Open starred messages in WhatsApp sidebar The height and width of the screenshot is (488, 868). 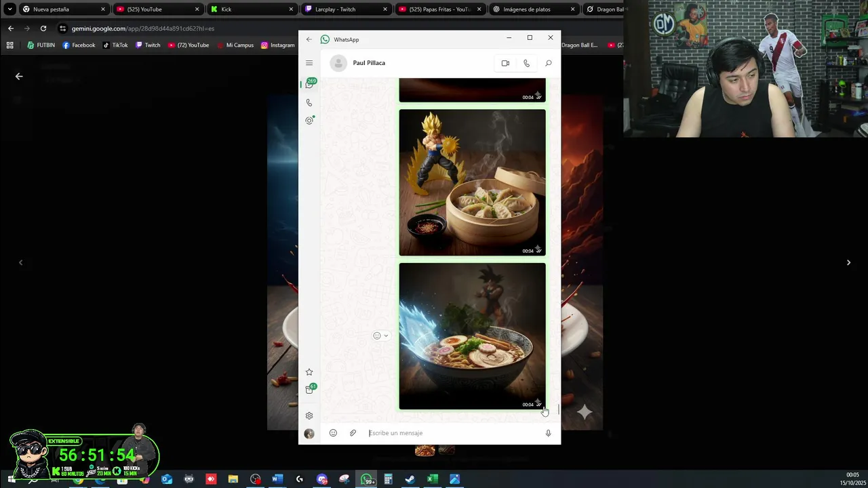[x=309, y=372]
